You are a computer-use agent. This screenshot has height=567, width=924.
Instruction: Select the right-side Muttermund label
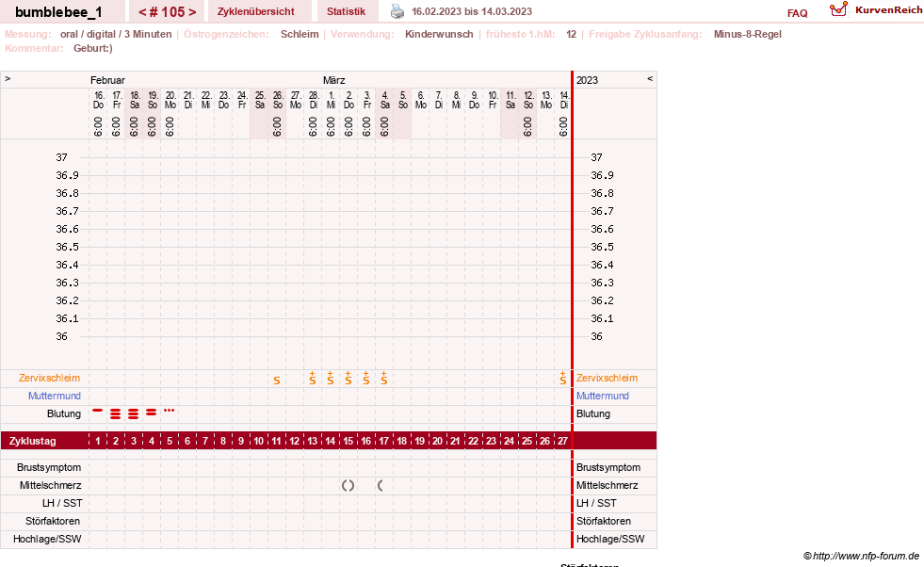pyautogui.click(x=602, y=396)
